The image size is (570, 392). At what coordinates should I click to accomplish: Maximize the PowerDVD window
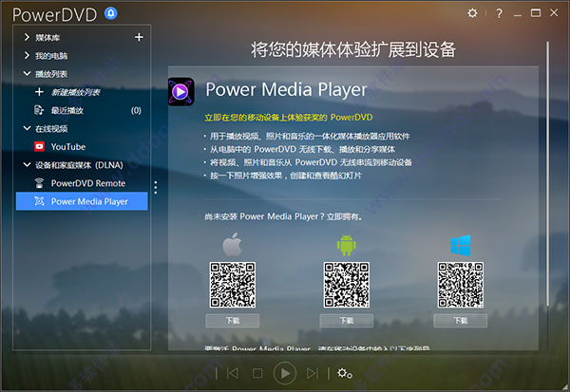pos(536,13)
